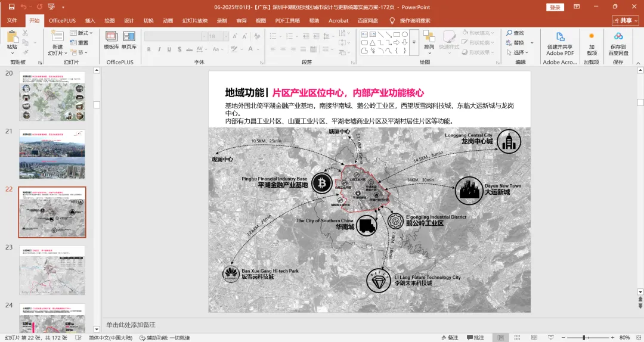The width and height of the screenshot is (644, 342).
Task: Switch to the 动画 animations tab
Action: pos(168,20)
